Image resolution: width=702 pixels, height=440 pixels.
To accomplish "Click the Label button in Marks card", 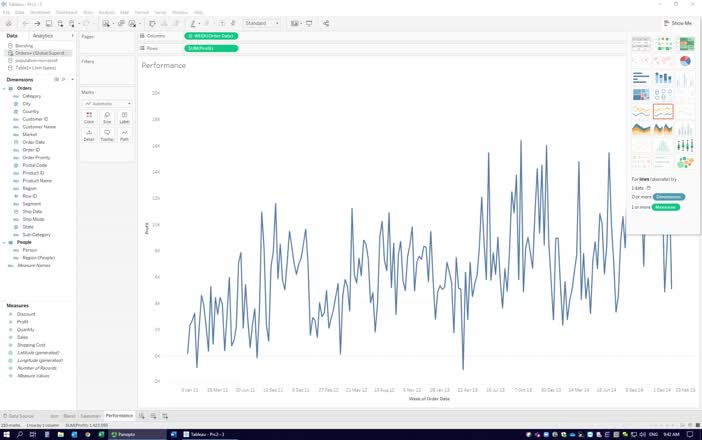I will click(x=125, y=117).
